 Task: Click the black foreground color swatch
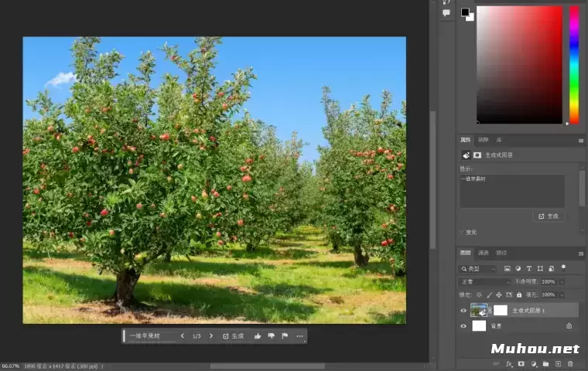[x=465, y=12]
